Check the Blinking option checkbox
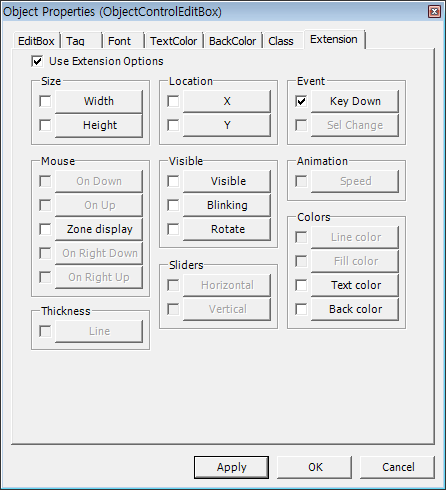This screenshot has width=446, height=490. point(173,205)
